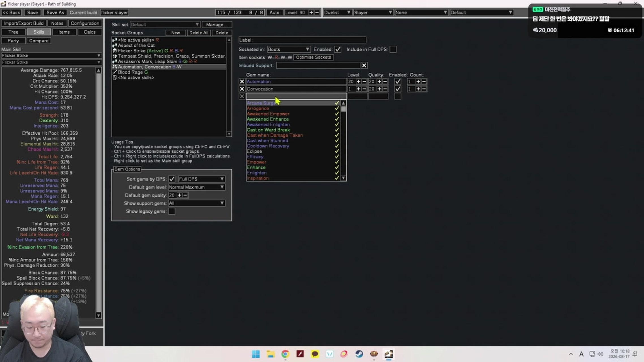The height and width of the screenshot is (362, 644).
Task: Remove the Convocation gem with its X button
Action: tap(242, 89)
